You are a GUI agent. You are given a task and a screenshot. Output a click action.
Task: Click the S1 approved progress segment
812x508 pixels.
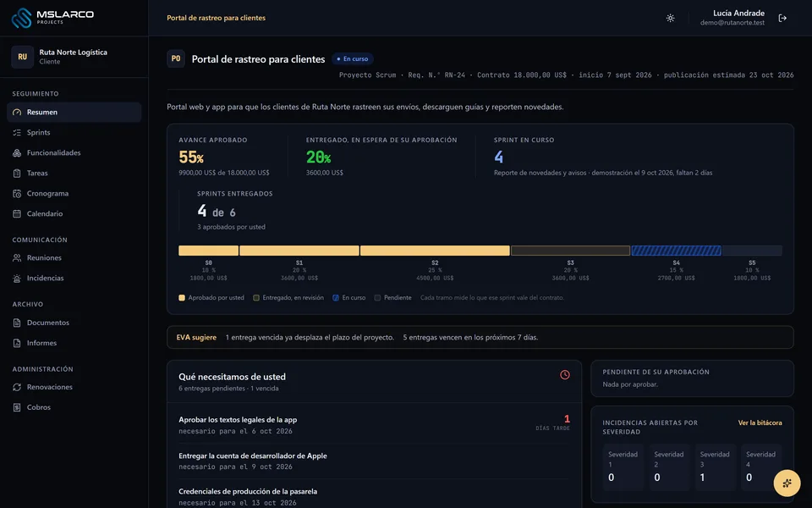299,251
